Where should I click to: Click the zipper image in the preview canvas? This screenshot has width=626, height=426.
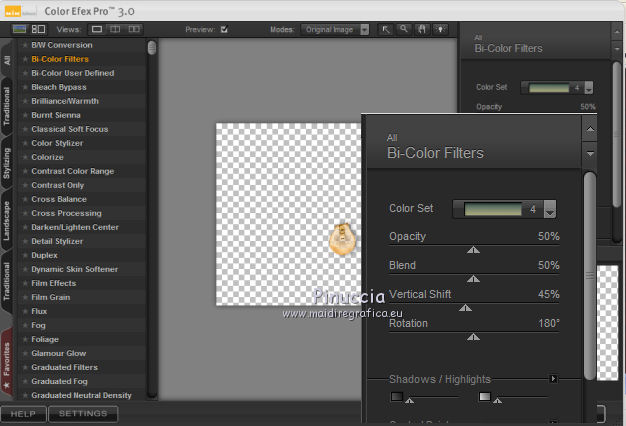(342, 239)
